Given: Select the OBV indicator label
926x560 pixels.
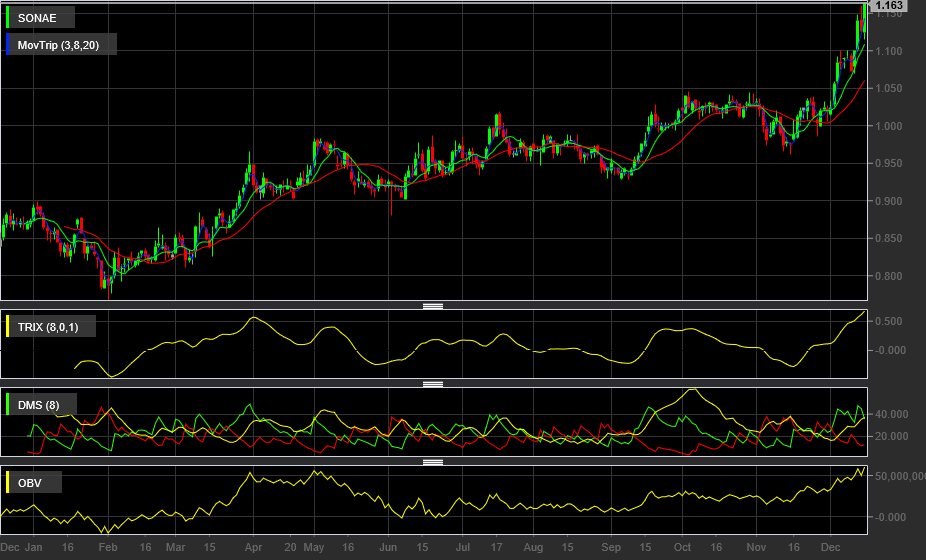Looking at the screenshot, I should (x=32, y=483).
